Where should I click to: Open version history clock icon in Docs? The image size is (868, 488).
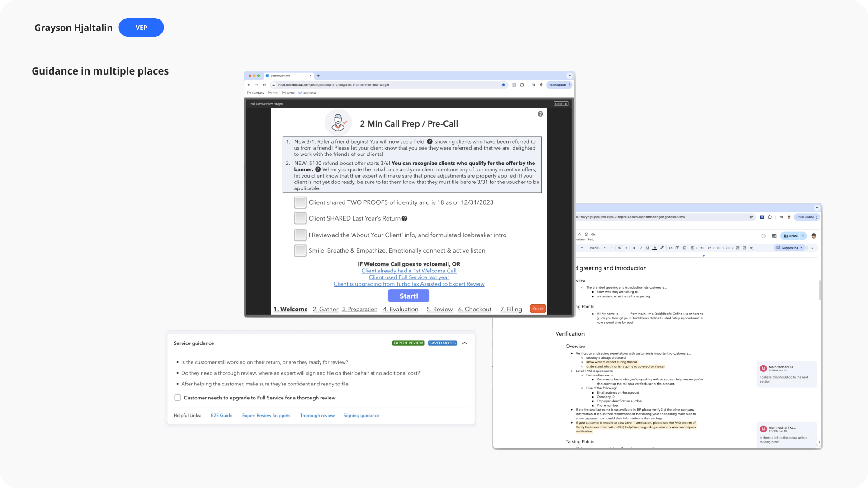[764, 236]
